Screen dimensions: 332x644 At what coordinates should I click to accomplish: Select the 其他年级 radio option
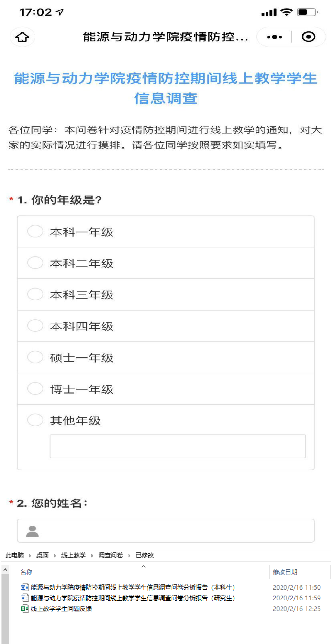tap(35, 420)
